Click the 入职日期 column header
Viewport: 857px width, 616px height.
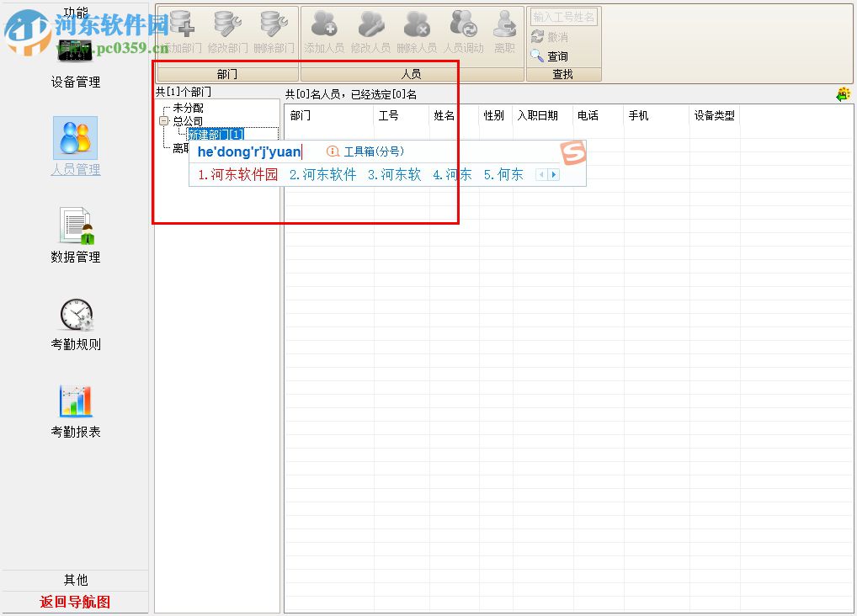pos(543,115)
